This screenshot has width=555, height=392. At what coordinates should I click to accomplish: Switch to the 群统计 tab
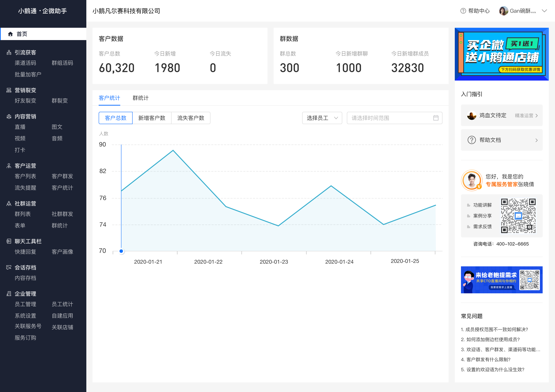pos(140,98)
